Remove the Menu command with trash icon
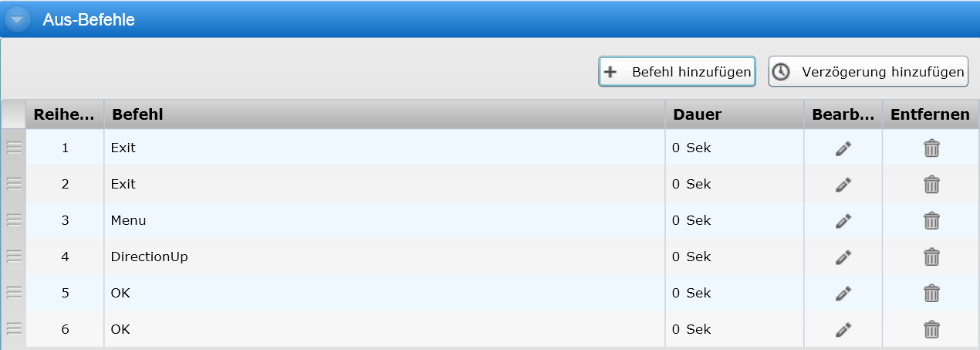Image resolution: width=980 pixels, height=350 pixels. click(931, 221)
